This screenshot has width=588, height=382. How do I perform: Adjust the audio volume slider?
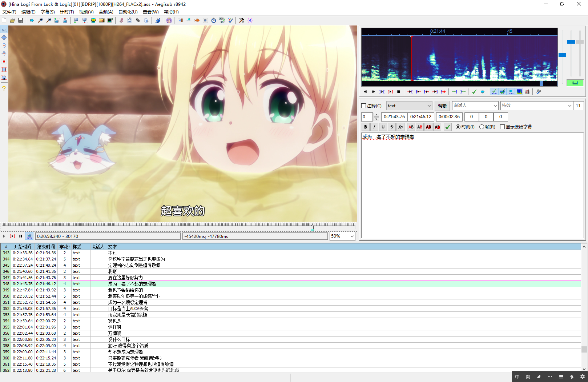(x=580, y=42)
